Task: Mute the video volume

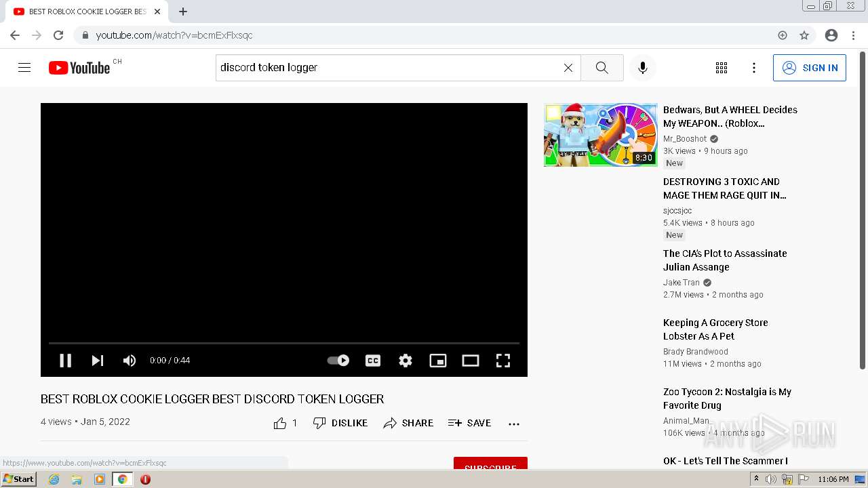Action: pyautogui.click(x=130, y=361)
